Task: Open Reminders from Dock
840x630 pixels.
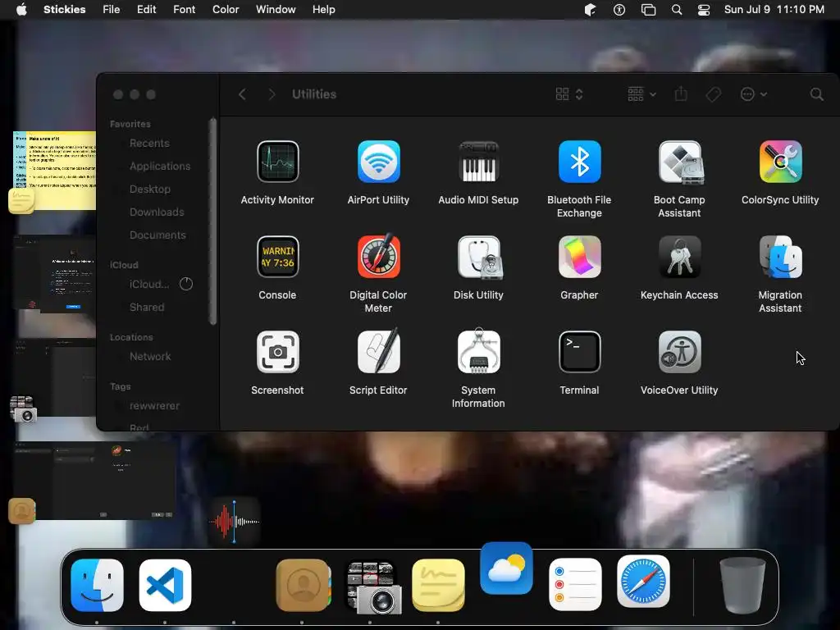Action: pyautogui.click(x=575, y=585)
